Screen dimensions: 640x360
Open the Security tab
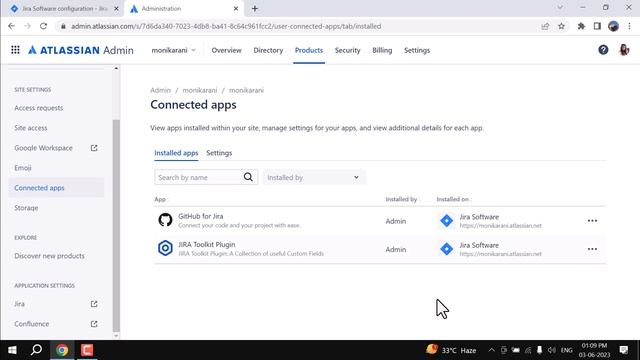tap(347, 50)
